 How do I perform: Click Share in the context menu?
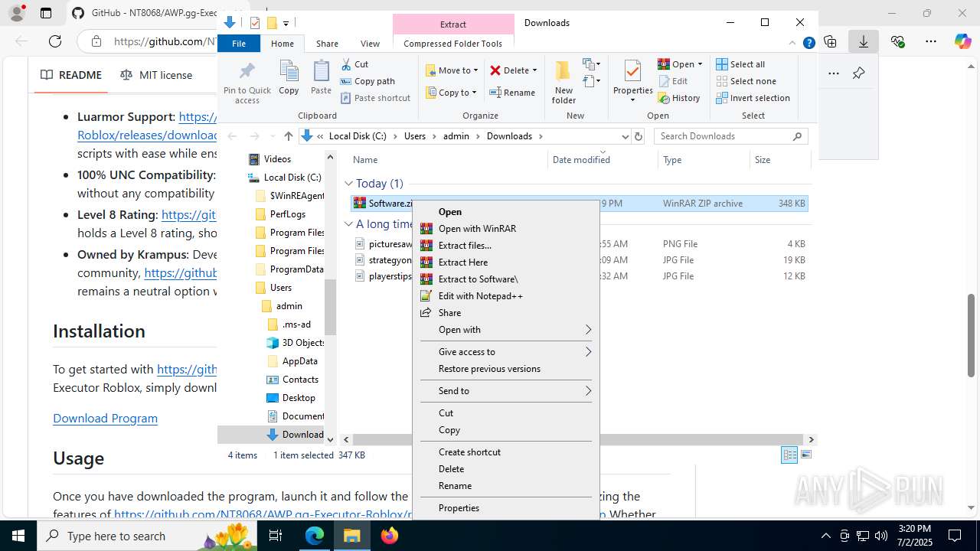(x=506, y=312)
